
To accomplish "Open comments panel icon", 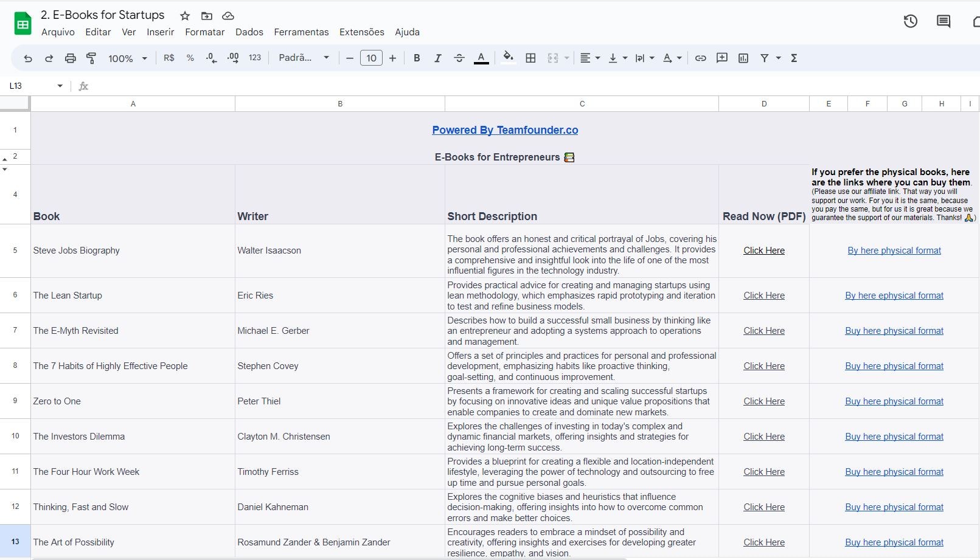I will 944,21.
